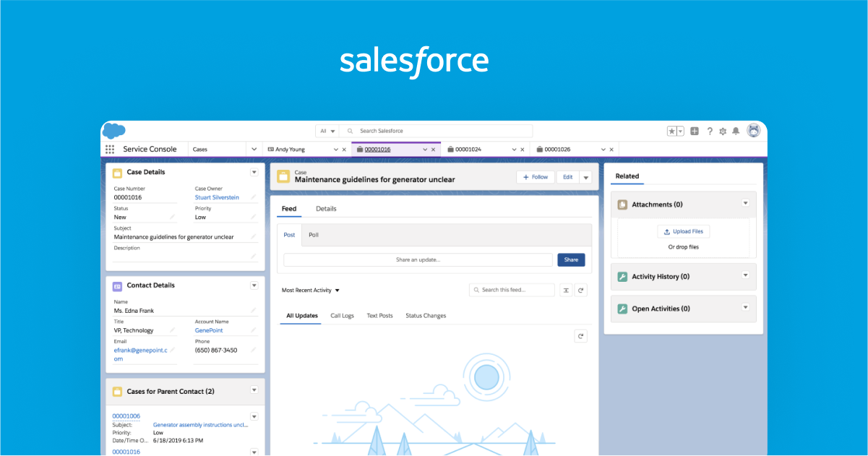Open the Cases navigation dropdown chevron

point(254,150)
